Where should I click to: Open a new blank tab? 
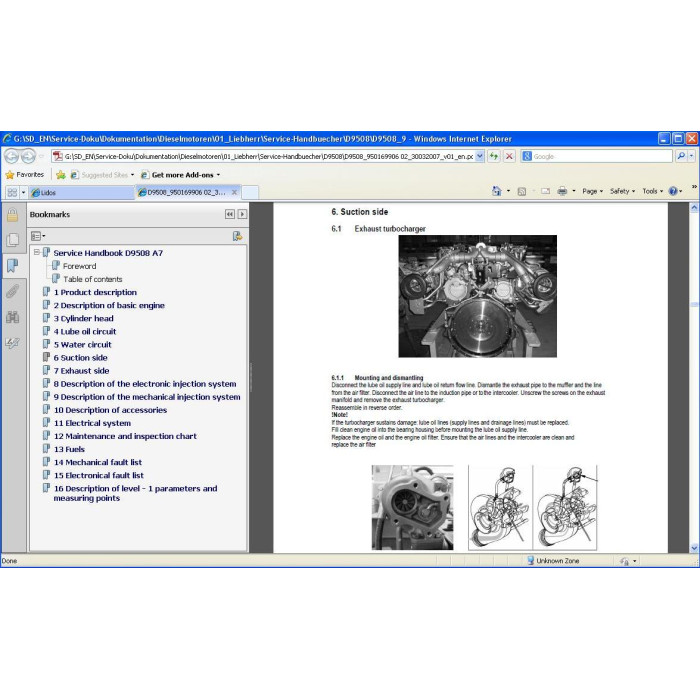pos(250,192)
